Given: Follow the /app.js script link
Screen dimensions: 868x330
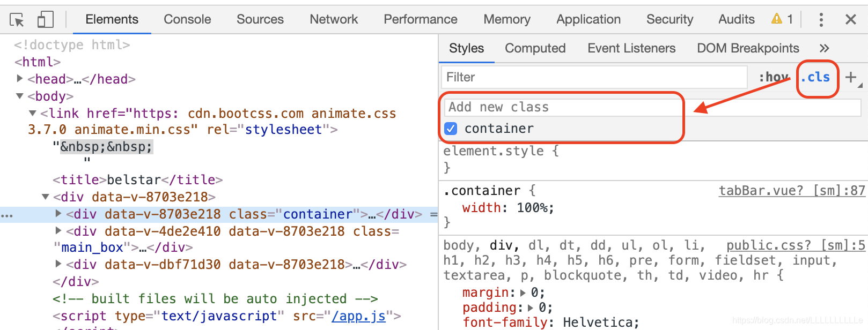Looking at the screenshot, I should point(358,316).
